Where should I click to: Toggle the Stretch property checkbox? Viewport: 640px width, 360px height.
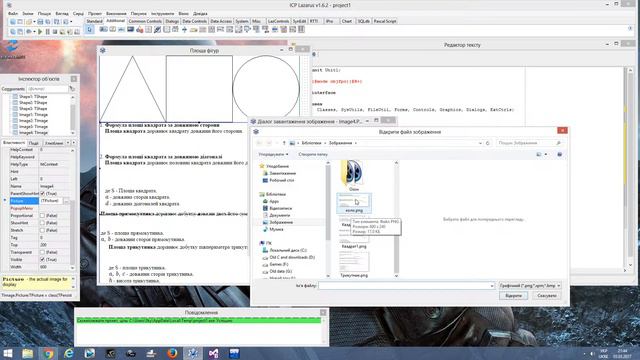(x=42, y=230)
